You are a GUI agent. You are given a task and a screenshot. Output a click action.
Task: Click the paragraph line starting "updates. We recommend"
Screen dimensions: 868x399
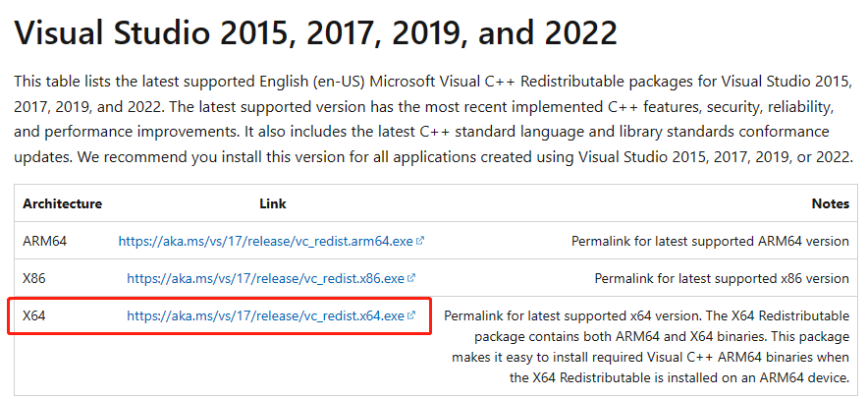(433, 157)
